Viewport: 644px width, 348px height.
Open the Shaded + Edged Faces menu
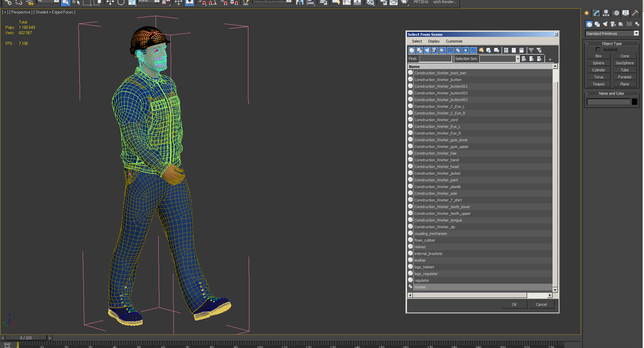pos(55,12)
